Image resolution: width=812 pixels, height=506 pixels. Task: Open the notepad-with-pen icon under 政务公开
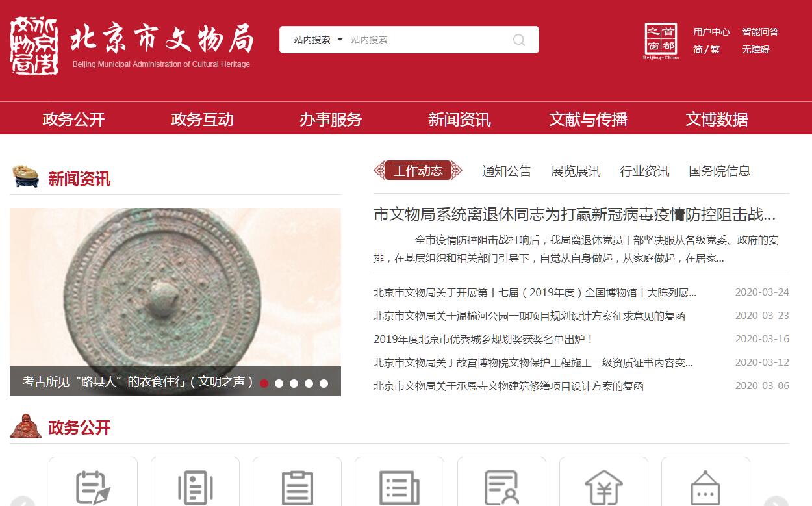[93, 487]
